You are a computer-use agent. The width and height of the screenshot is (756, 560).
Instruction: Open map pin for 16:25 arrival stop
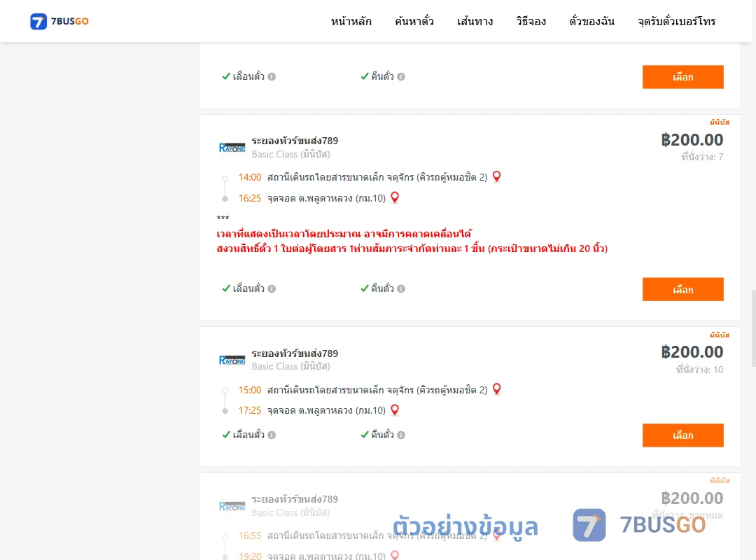coord(395,198)
